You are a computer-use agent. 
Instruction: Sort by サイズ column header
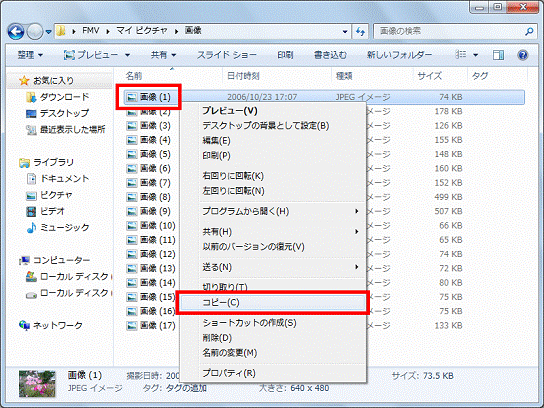(x=430, y=76)
